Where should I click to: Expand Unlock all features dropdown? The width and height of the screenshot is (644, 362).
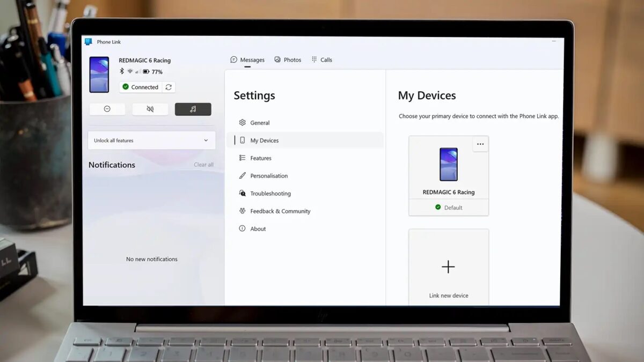pos(152,141)
